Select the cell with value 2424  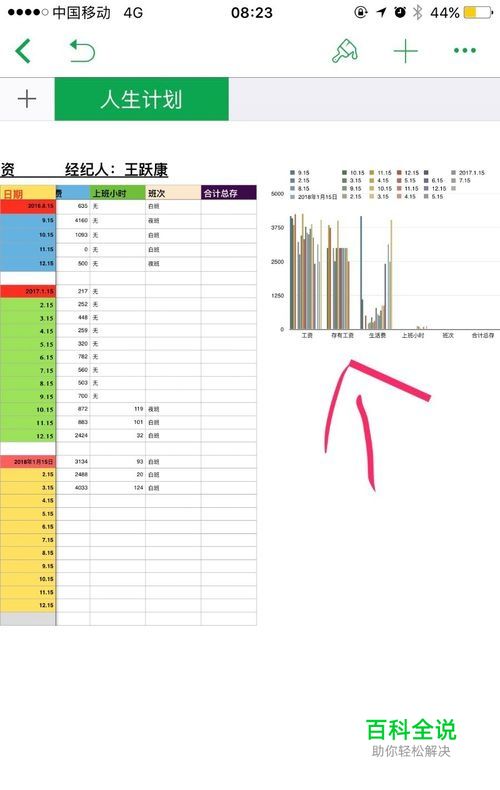(x=73, y=435)
